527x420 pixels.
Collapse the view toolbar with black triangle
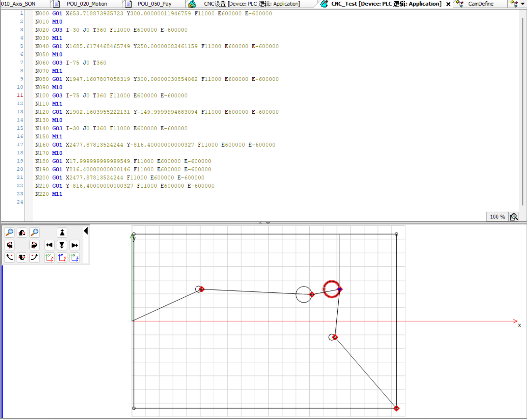pos(86,231)
